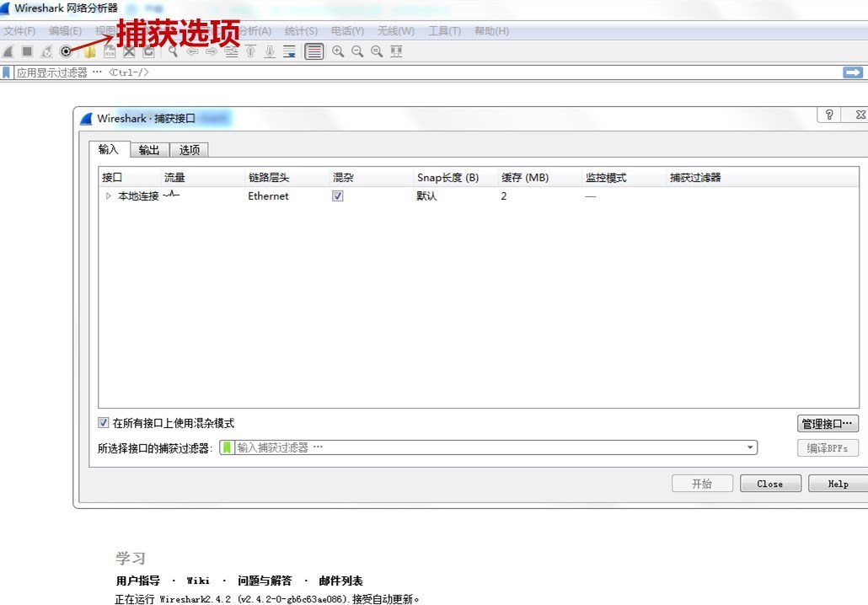The height and width of the screenshot is (605, 868).
Task: Open capture options gear icon
Action: [66, 51]
